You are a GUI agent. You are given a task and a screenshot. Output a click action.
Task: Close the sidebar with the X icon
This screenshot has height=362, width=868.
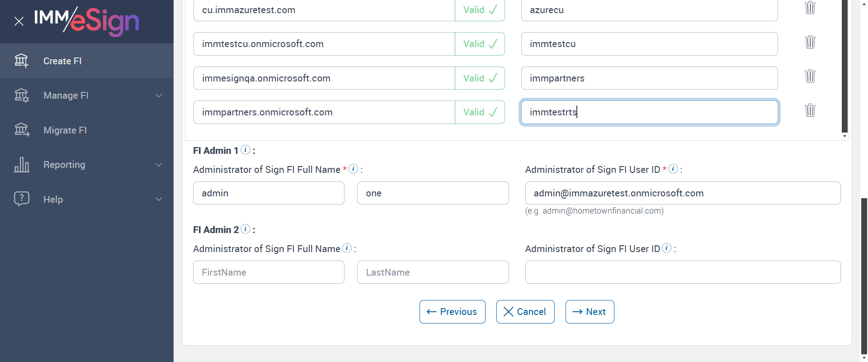[19, 21]
